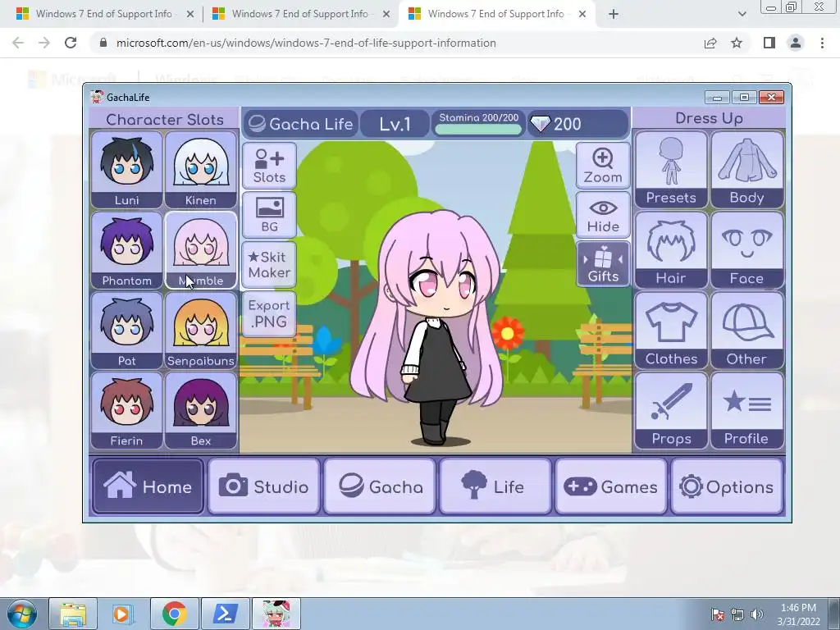Viewport: 840px width, 630px height.
Task: Open the network tray icon
Action: coord(737,614)
